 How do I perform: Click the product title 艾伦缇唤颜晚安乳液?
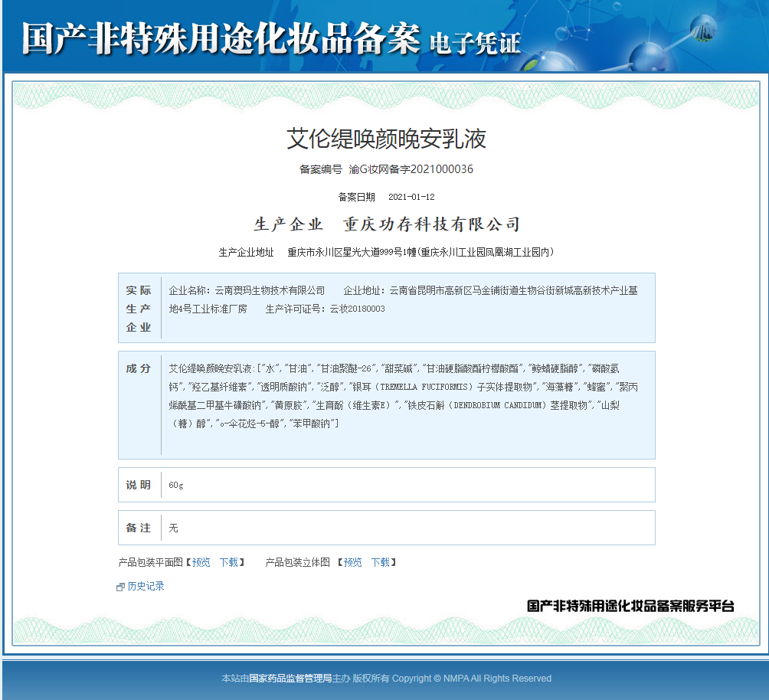point(387,139)
